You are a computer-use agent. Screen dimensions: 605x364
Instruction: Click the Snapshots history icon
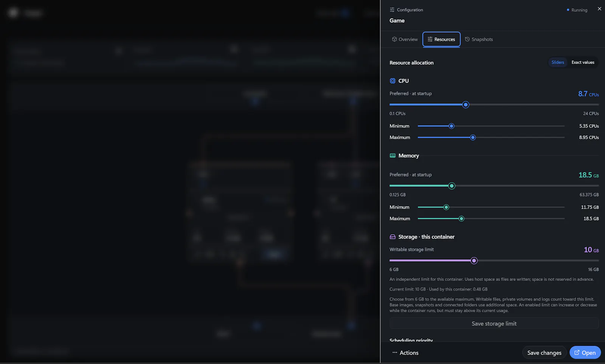point(467,39)
